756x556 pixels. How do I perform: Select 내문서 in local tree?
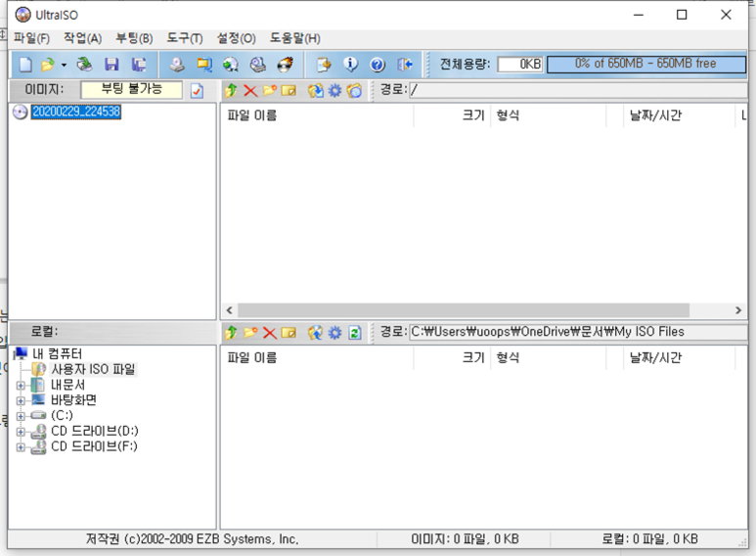coord(68,385)
